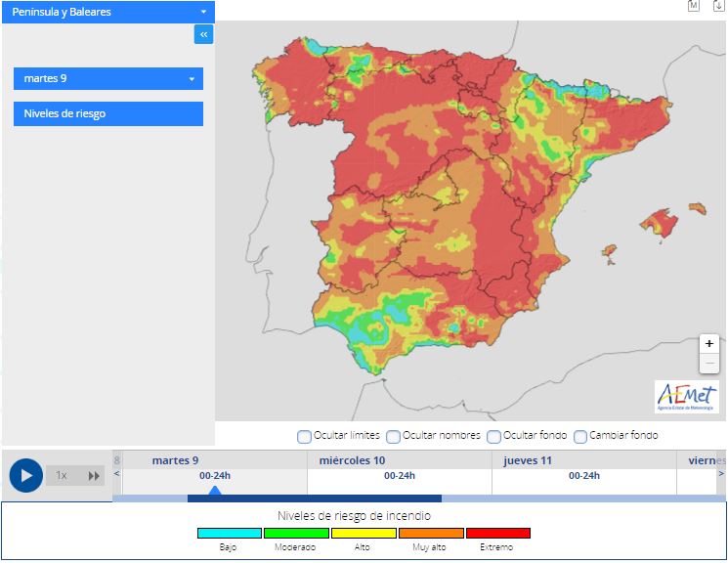Image resolution: width=728 pixels, height=563 pixels.
Task: Toggle the Ocultar nombres checkbox
Action: click(x=393, y=436)
